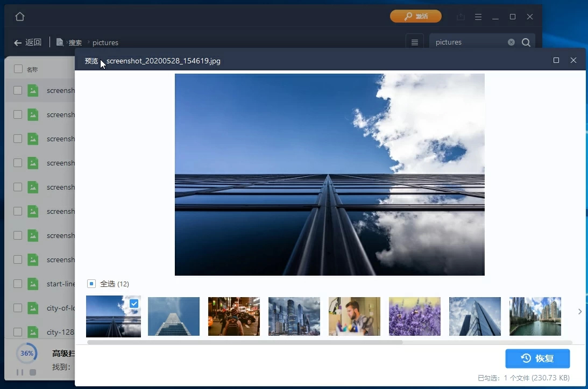Pause the scan with the pause icon

(20, 372)
